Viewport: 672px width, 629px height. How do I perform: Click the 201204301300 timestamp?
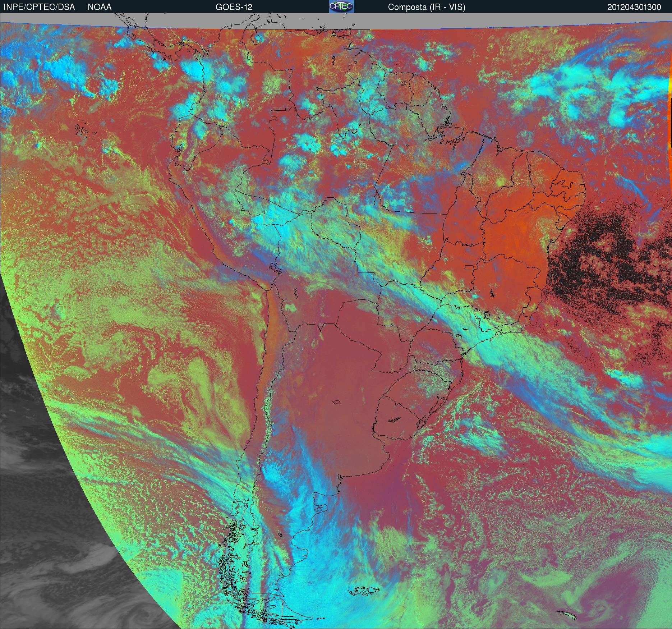(634, 7)
